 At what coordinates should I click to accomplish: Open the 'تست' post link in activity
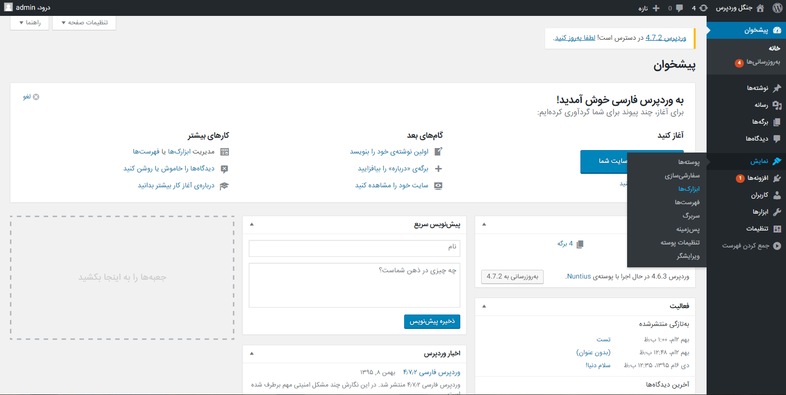603,339
